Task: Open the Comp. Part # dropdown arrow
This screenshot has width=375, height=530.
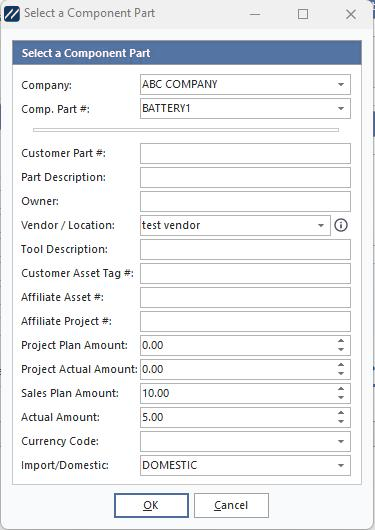Action: pyautogui.click(x=341, y=109)
